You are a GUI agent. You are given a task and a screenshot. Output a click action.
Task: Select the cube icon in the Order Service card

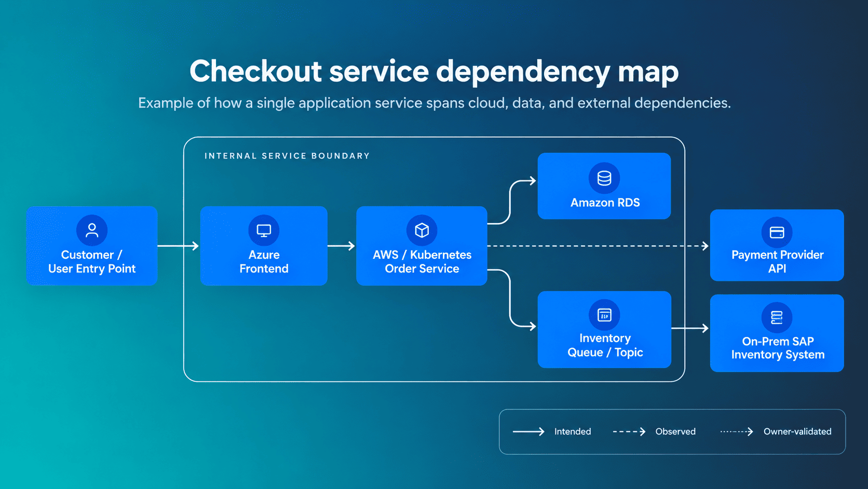[x=422, y=230]
